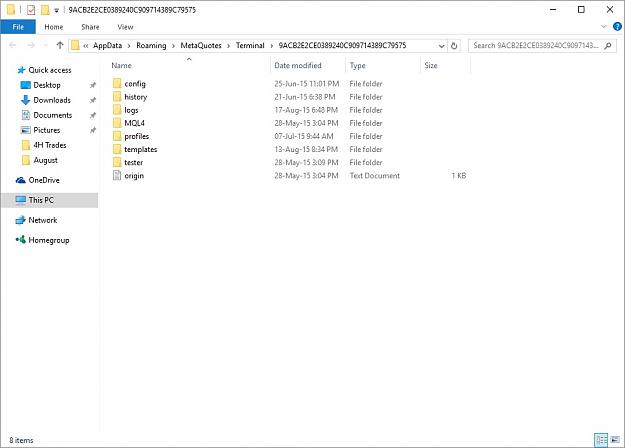Screen dimensions: 625x448
Task: Select the templates folder icon
Action: tap(117, 149)
